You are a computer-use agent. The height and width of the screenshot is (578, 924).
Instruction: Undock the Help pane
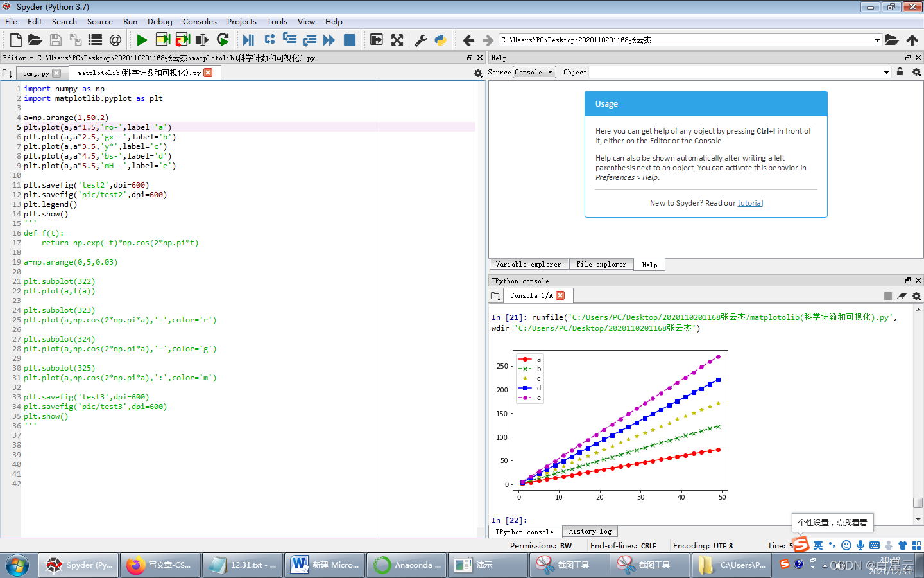(907, 58)
